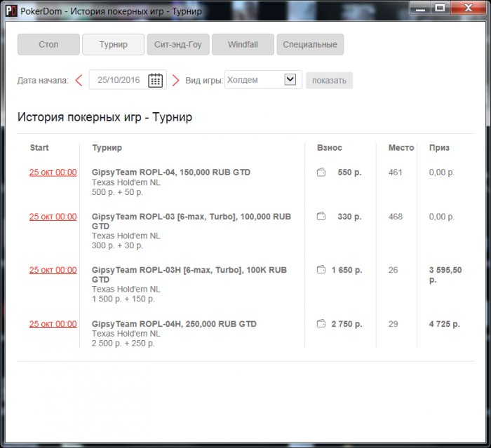Open the Вид игры Холдем dropdown
The height and width of the screenshot is (448, 491).
pos(263,80)
